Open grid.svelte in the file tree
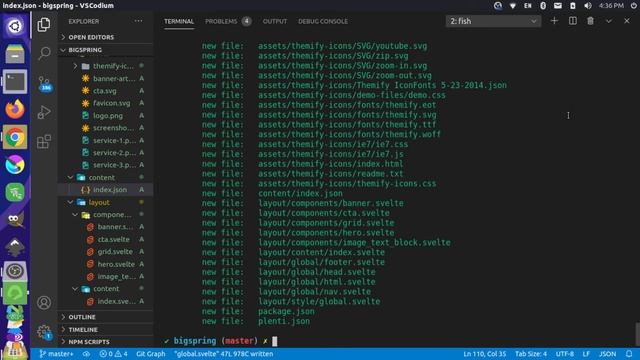 pyautogui.click(x=106, y=252)
